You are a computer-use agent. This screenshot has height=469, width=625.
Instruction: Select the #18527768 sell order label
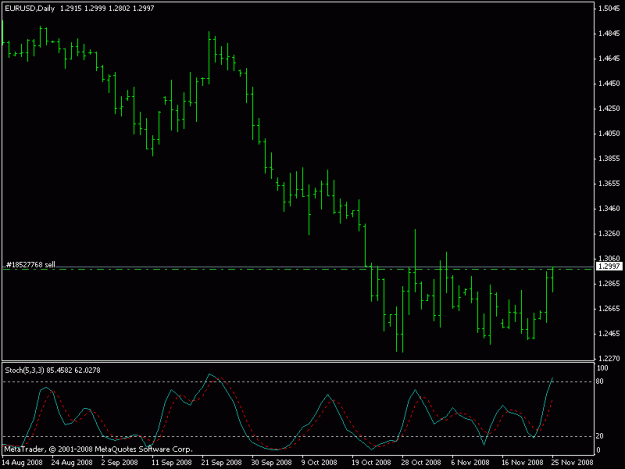31,265
